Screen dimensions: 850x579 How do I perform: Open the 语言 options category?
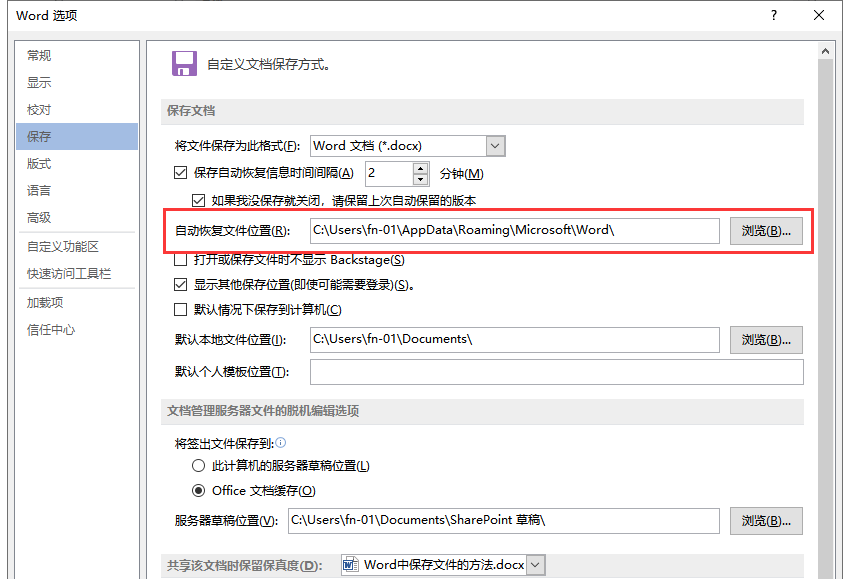[77, 191]
